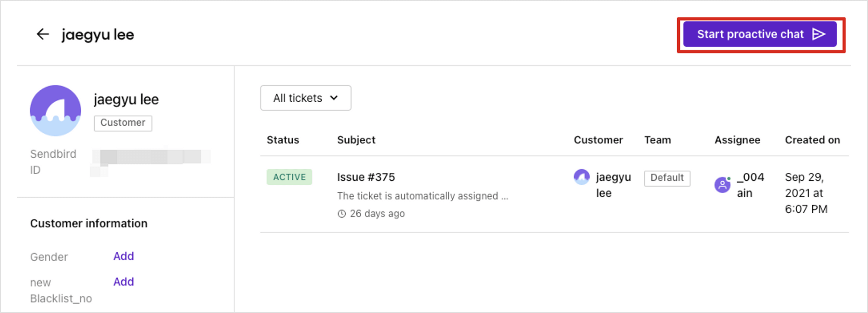Click the assignee agent avatar icon
Screen dimensions: 868x313
pos(722,185)
